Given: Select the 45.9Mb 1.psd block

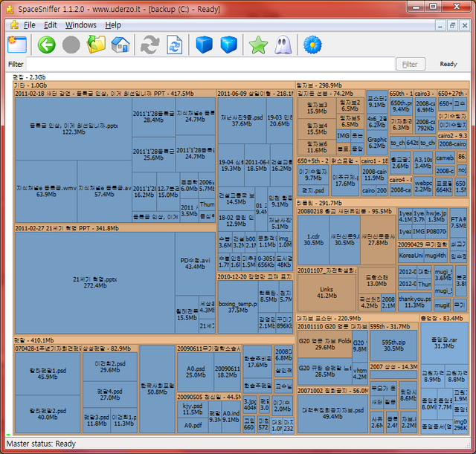Looking at the screenshot, I should click(48, 374).
